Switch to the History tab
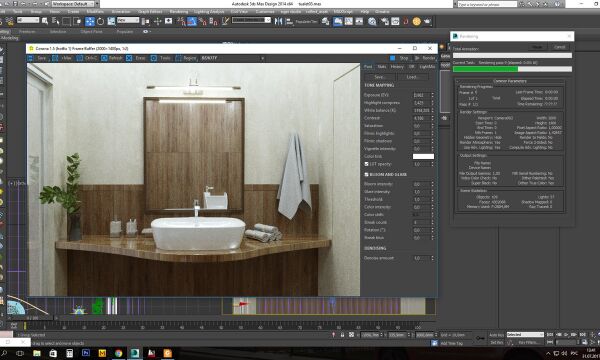This screenshot has height=360, width=600. [x=397, y=67]
